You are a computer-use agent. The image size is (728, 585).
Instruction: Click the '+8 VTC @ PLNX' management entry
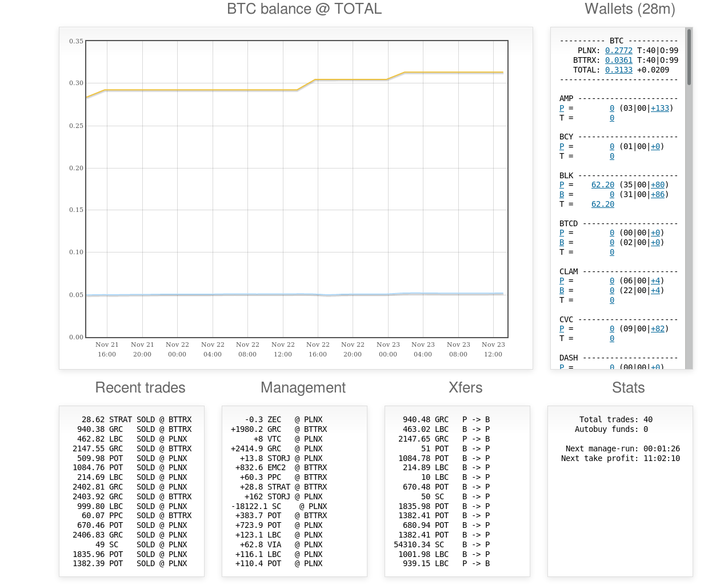pos(288,439)
